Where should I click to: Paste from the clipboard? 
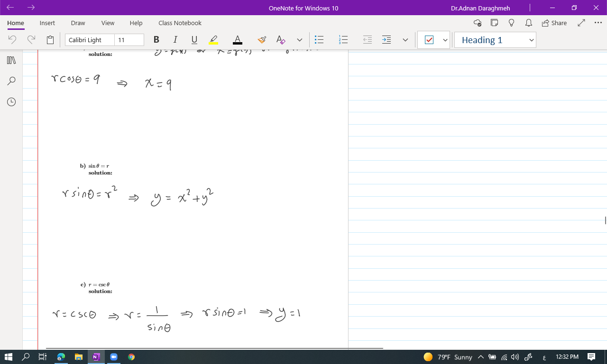50,40
